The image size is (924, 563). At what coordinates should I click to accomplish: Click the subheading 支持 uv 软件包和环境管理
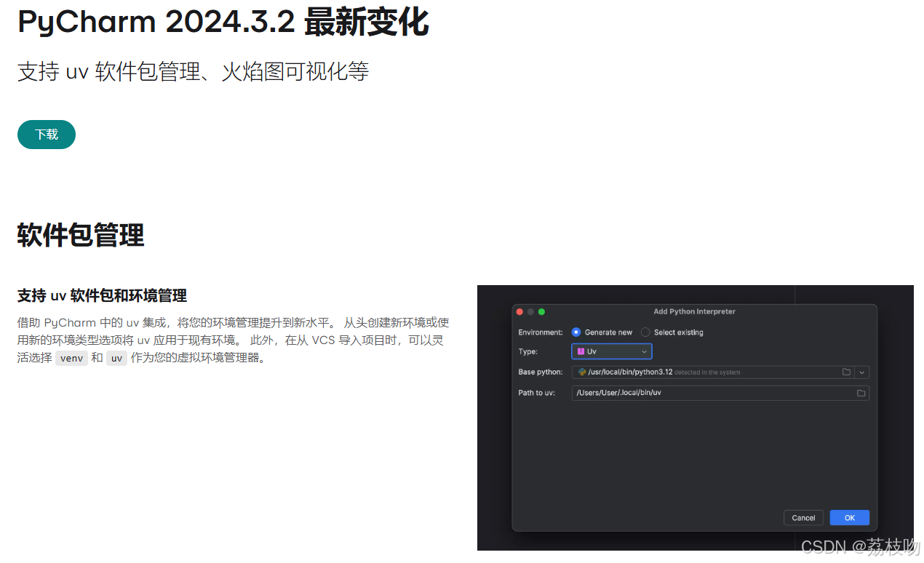point(102,295)
